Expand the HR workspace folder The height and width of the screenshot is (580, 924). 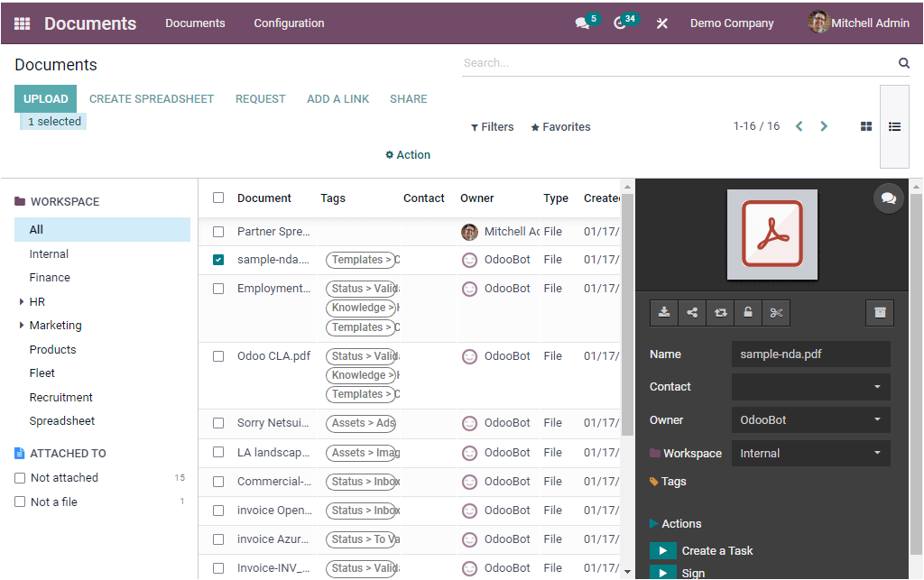tap(22, 302)
